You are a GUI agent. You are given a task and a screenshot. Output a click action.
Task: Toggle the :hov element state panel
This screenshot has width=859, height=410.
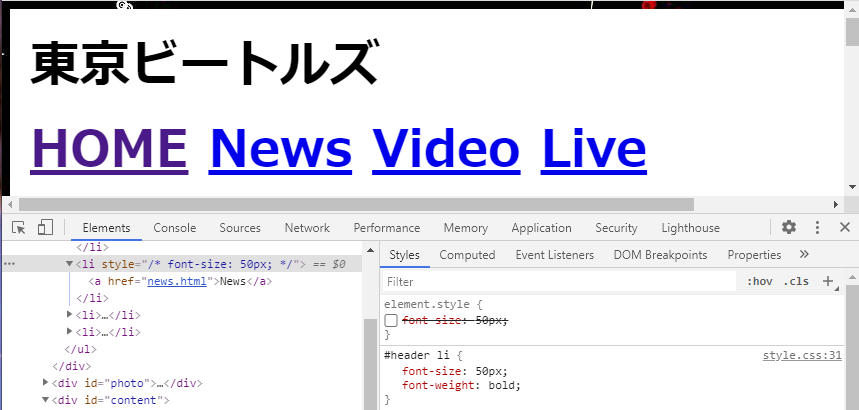click(760, 282)
